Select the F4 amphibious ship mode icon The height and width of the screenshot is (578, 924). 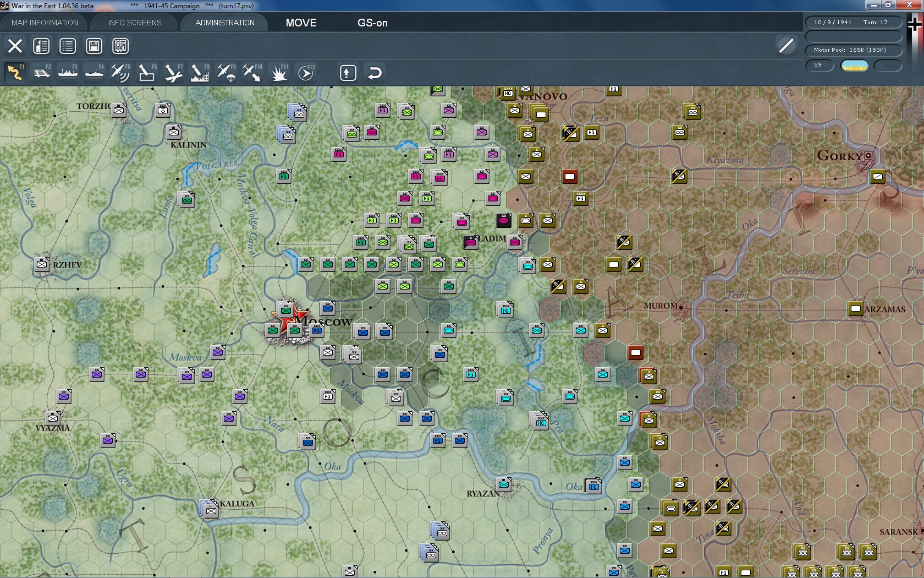pyautogui.click(x=94, y=73)
